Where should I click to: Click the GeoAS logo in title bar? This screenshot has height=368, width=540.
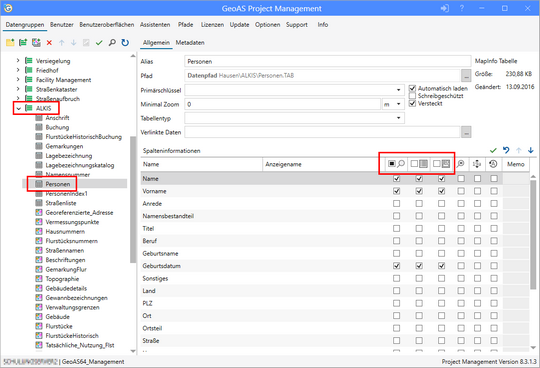[x=8, y=8]
